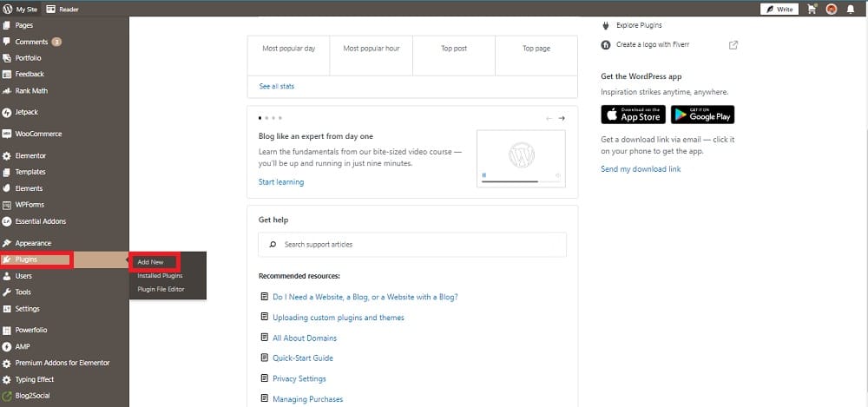
Task: Click the Comments bubble icon
Action: click(7, 42)
